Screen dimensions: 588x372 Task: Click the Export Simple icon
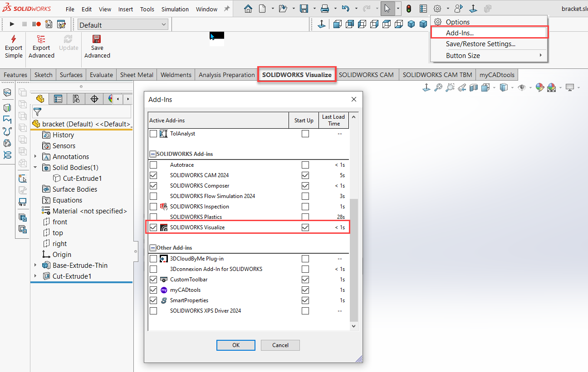click(x=14, y=39)
